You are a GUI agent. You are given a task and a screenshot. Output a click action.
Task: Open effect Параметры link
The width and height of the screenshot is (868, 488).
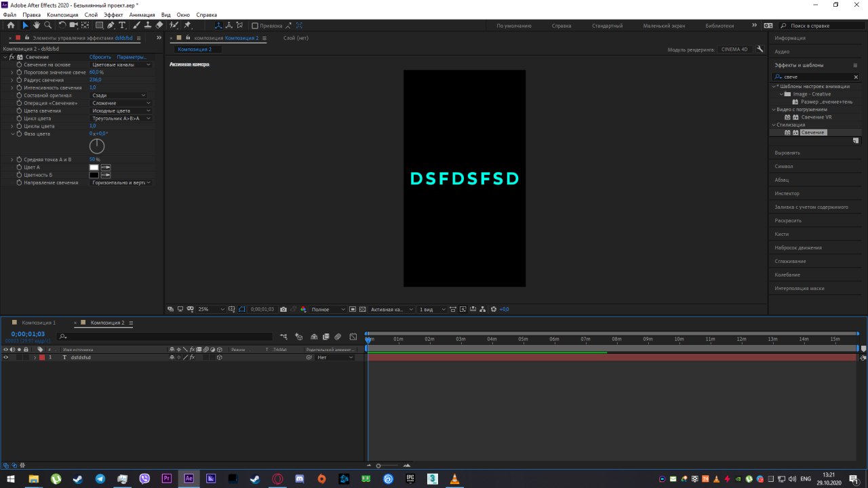coord(131,57)
